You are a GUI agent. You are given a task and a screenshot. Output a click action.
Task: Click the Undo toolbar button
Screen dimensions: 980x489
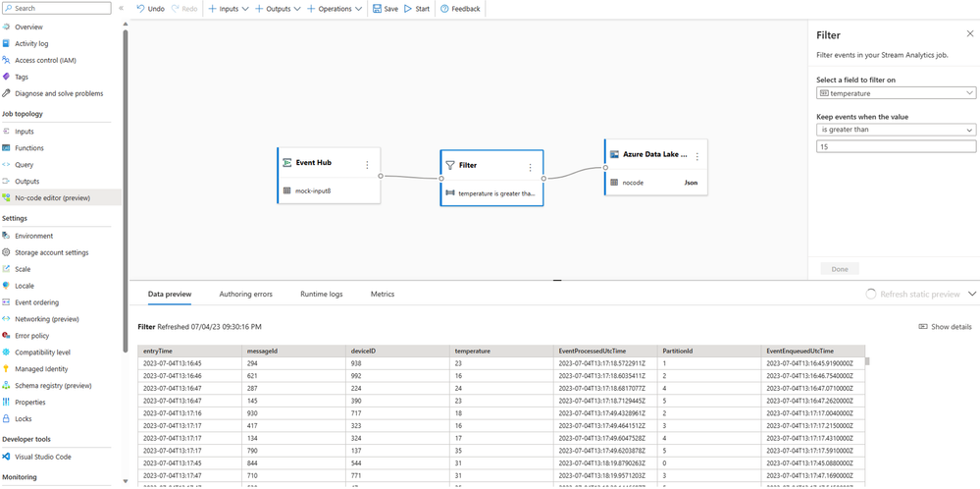(x=151, y=9)
